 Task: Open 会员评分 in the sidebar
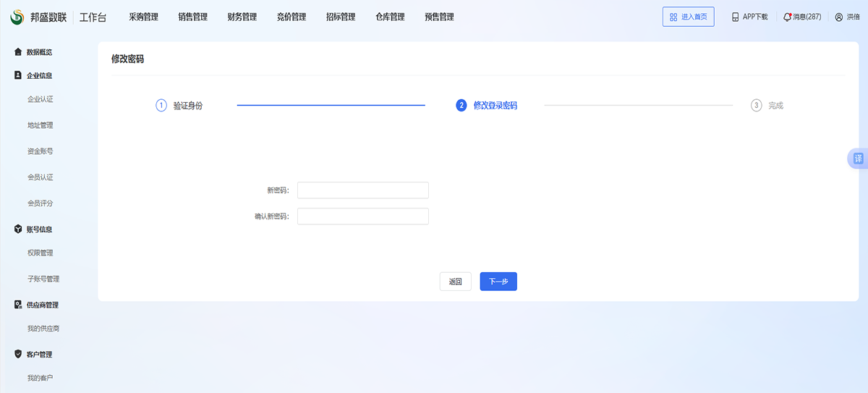tap(40, 203)
